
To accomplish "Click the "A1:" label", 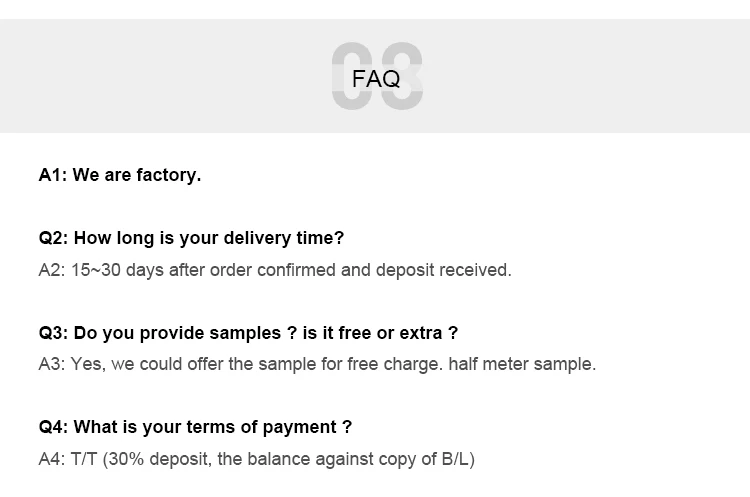I will (x=53, y=175).
